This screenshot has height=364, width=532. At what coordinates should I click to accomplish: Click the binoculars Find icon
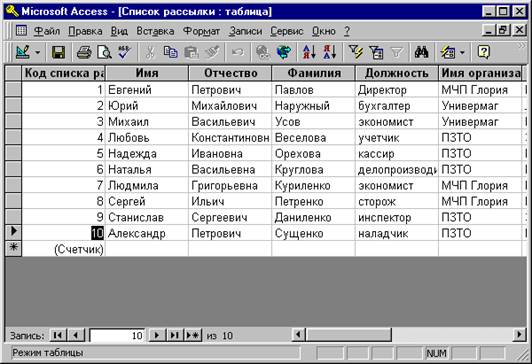[421, 52]
